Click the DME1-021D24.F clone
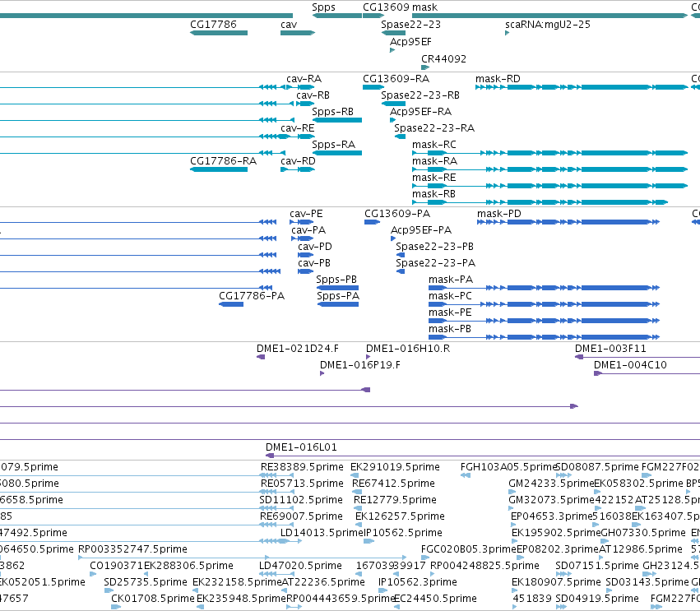Image resolution: width=700 pixels, height=611 pixels. [261, 357]
